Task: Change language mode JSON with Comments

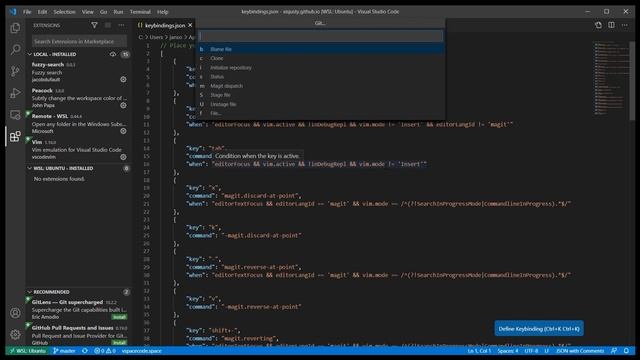Action: [580, 351]
